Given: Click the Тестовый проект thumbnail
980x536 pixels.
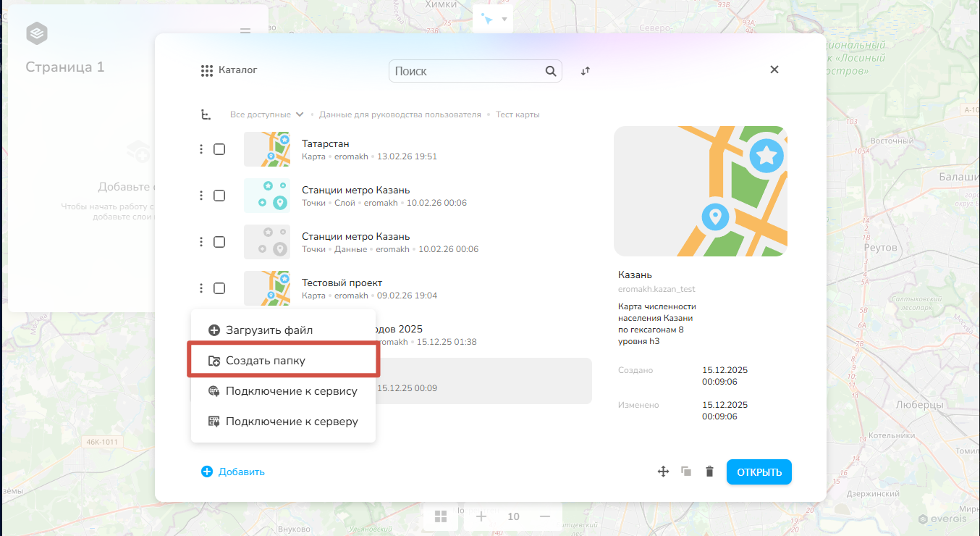Looking at the screenshot, I should [267, 288].
